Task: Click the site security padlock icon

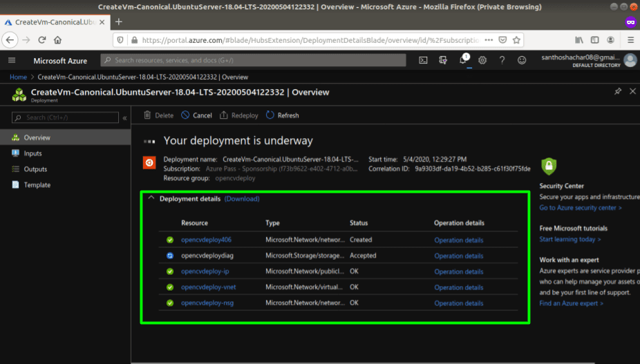Action: [x=134, y=40]
